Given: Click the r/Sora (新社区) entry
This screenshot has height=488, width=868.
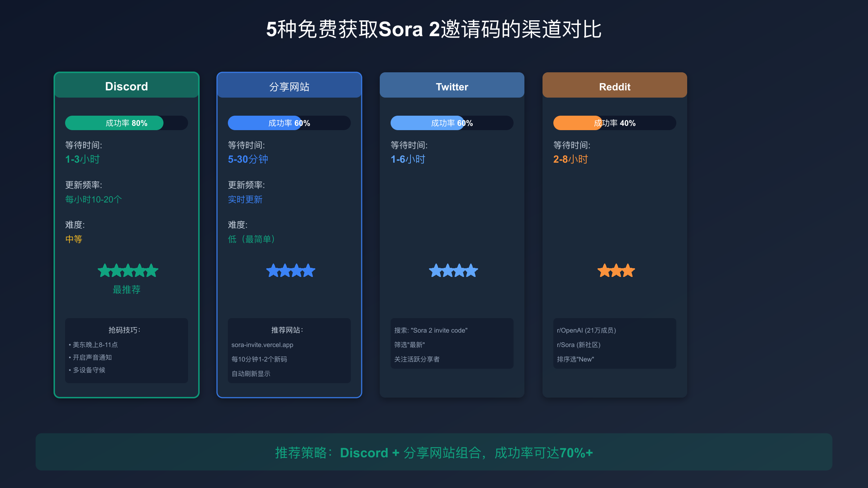Looking at the screenshot, I should (x=579, y=345).
